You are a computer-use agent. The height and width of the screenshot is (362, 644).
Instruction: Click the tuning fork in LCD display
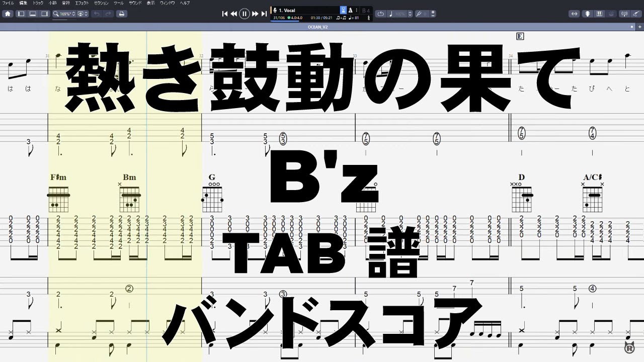[x=368, y=18]
